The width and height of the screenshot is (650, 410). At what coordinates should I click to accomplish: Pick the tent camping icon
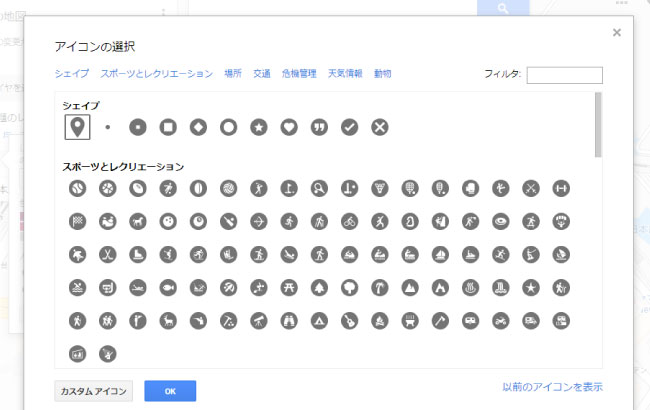coord(319,321)
